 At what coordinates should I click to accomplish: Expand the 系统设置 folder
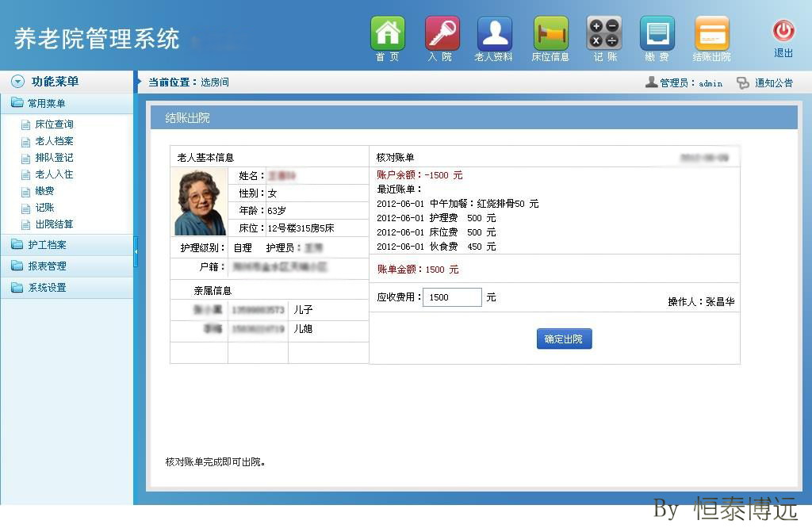[x=67, y=287]
